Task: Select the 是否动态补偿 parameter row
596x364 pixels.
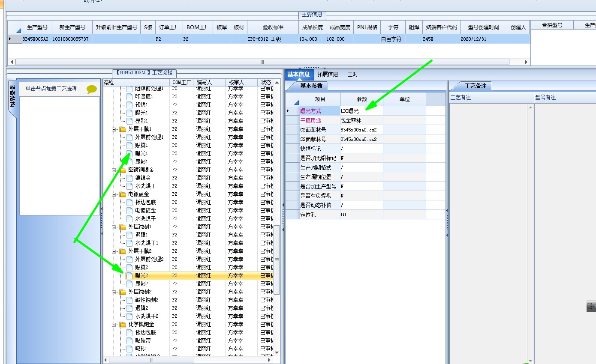Action: point(365,205)
